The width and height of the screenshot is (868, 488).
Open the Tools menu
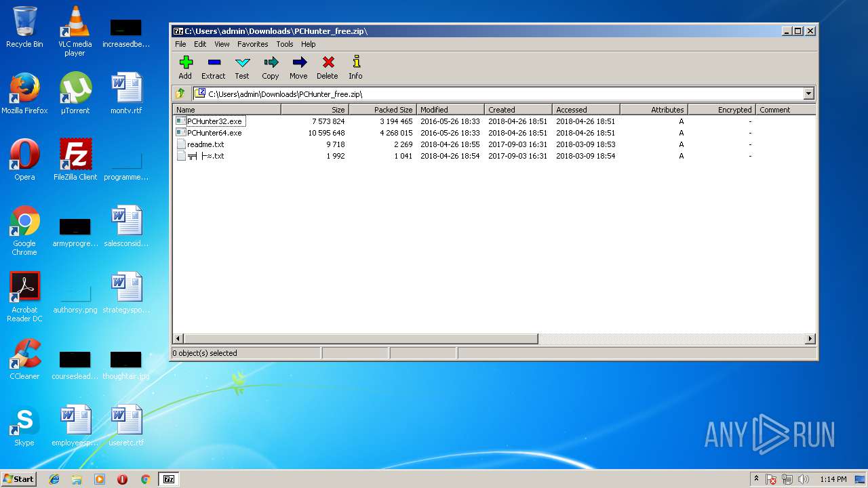pos(285,44)
